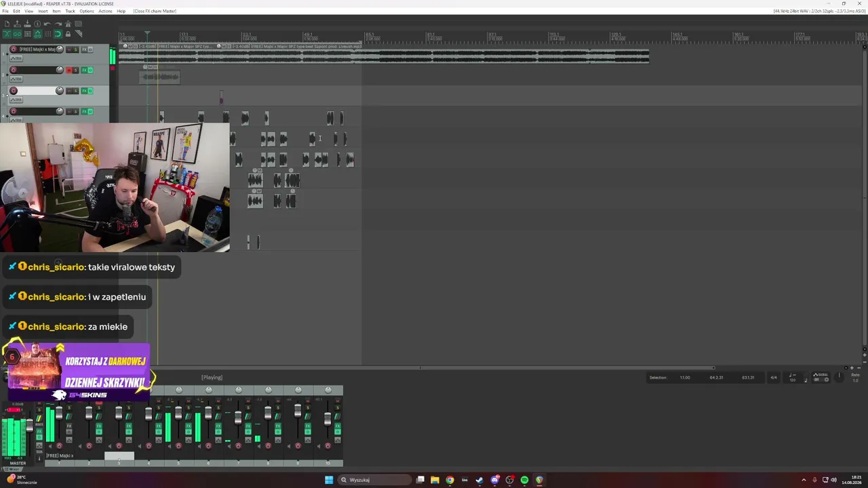Open envelope menu on track 3 in the track panel

[16, 100]
